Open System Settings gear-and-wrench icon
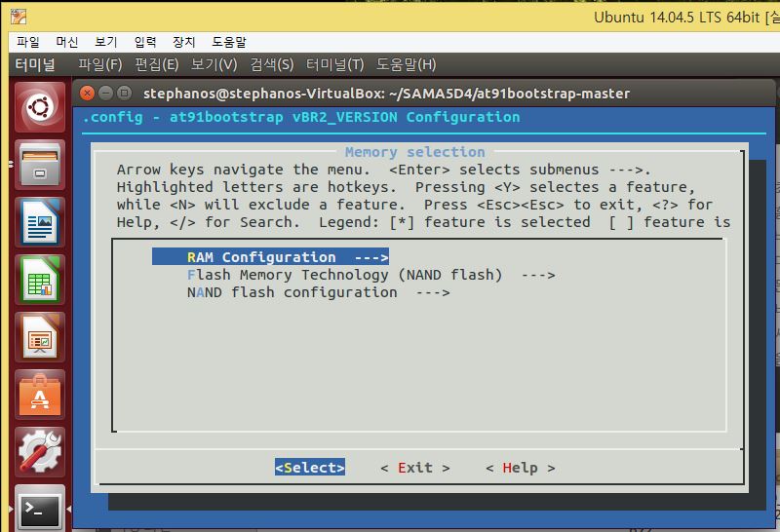The width and height of the screenshot is (780, 532). click(x=40, y=451)
